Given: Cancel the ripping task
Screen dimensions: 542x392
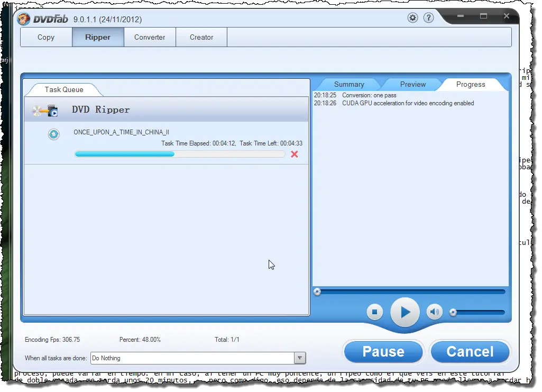Looking at the screenshot, I should (470, 352).
